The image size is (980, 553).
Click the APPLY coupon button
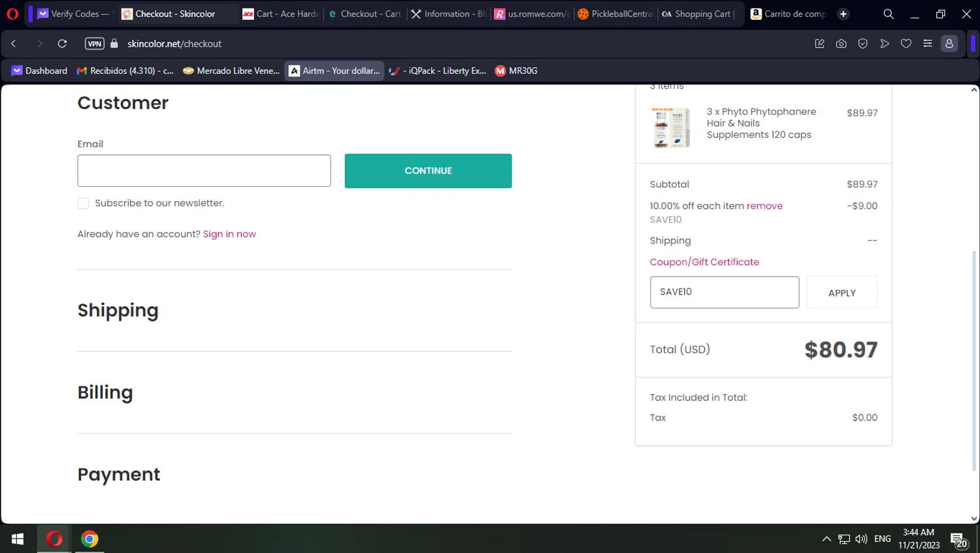click(841, 292)
